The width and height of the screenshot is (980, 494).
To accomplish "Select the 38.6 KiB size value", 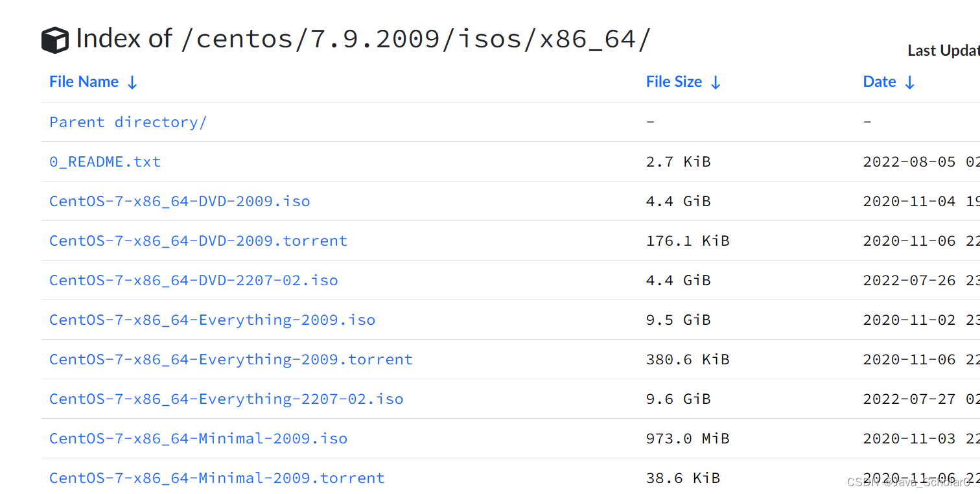I will click(683, 478).
